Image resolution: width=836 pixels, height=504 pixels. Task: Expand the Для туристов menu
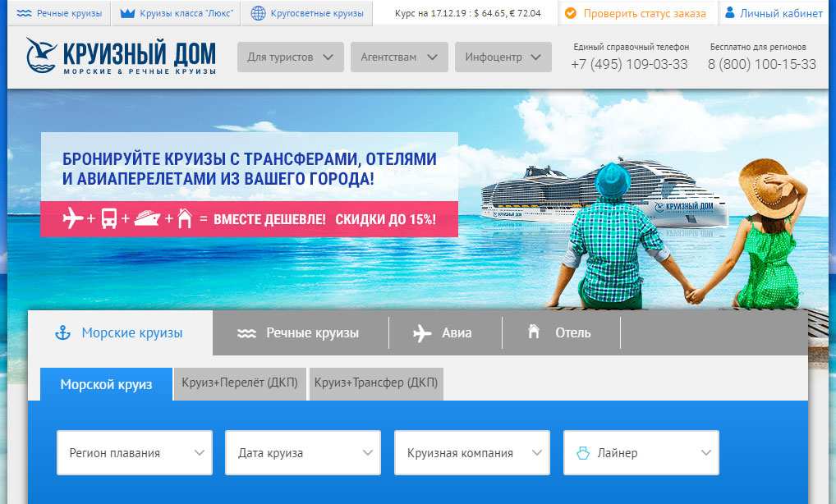click(x=290, y=57)
